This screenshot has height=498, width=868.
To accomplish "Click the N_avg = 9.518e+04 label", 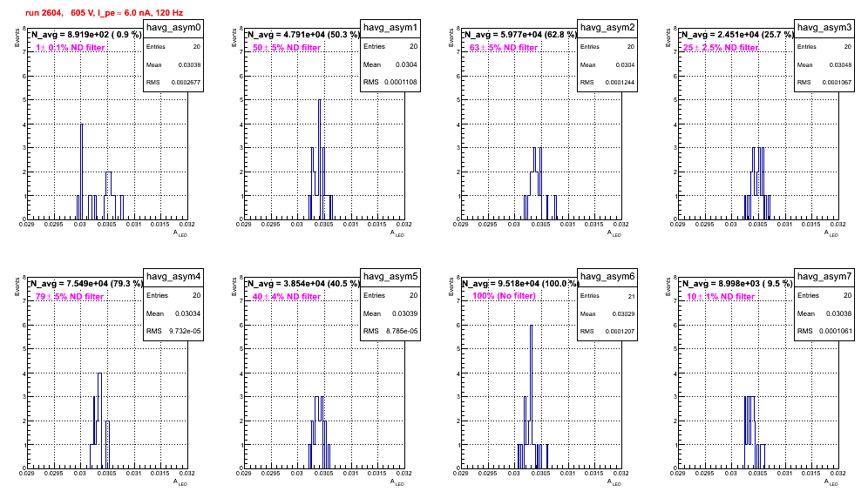I will [519, 283].
